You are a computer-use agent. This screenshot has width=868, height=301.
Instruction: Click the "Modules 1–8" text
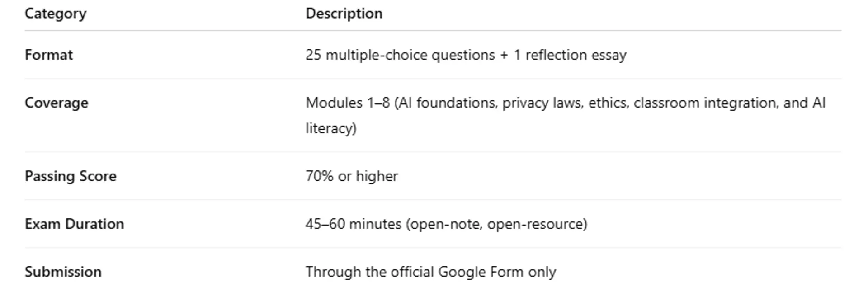click(x=347, y=103)
